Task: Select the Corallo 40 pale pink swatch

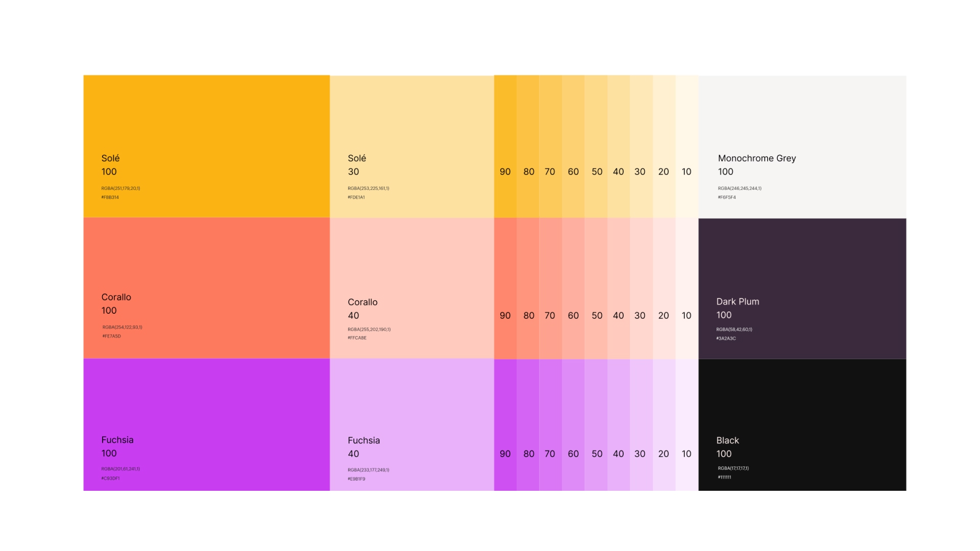Action: click(411, 288)
